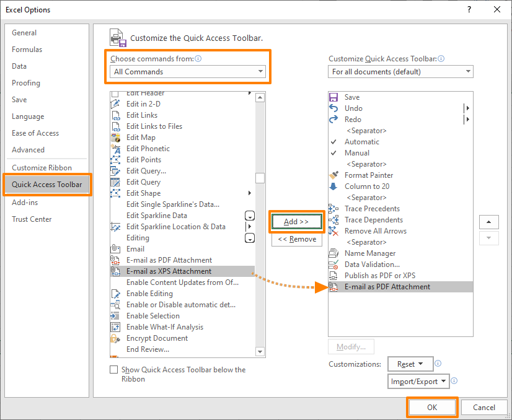Select the Quick Access Toolbar category
This screenshot has width=512, height=420.
point(47,185)
